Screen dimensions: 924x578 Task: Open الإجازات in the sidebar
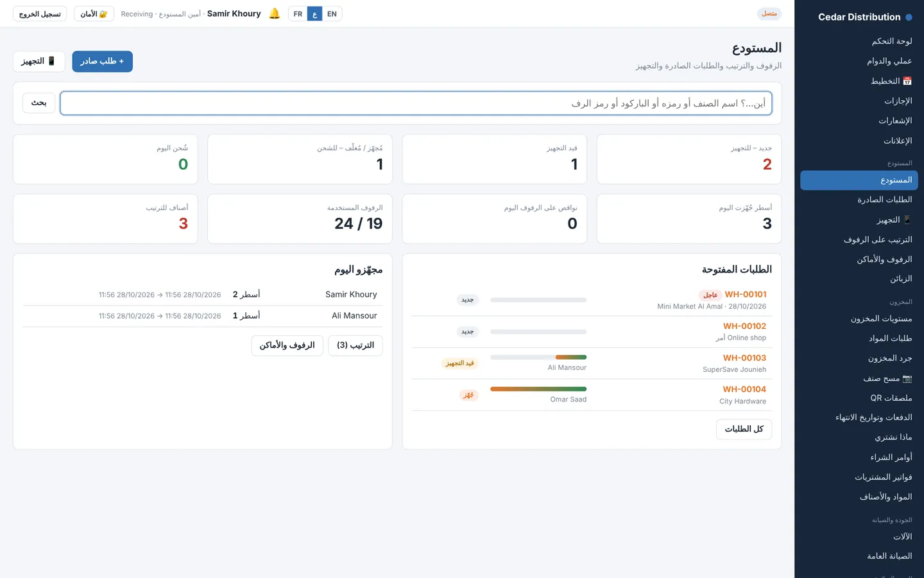(859, 101)
